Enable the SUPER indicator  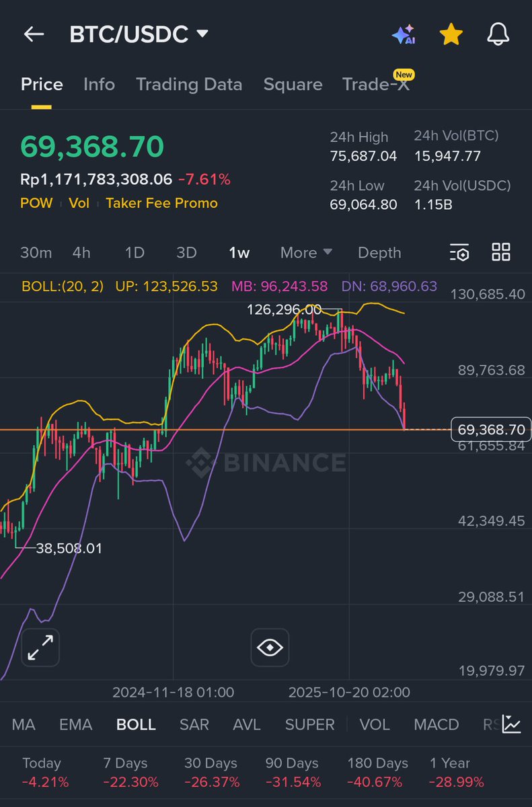310,724
